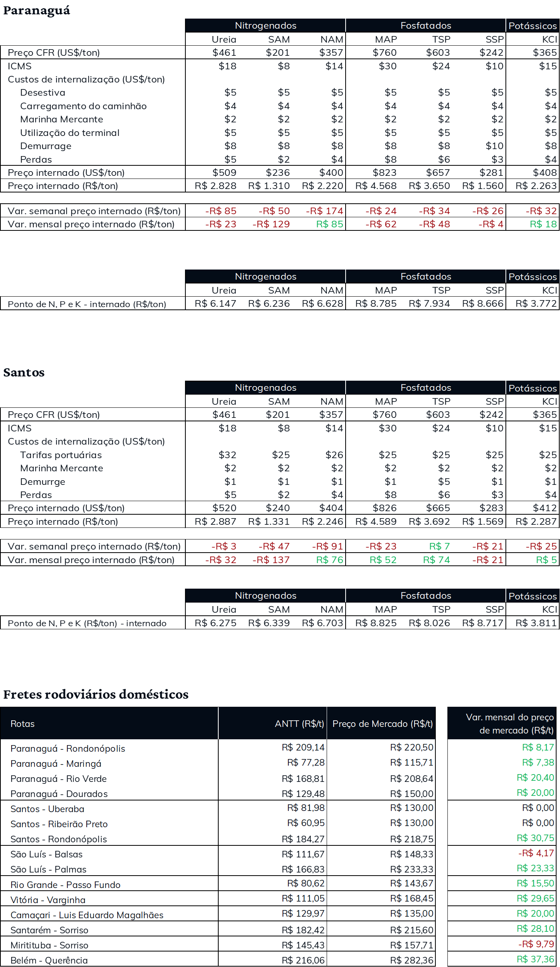Image resolution: width=560 pixels, height=967 pixels.
Task: Click the ANTT (R$/t) column header
Action: (299, 724)
